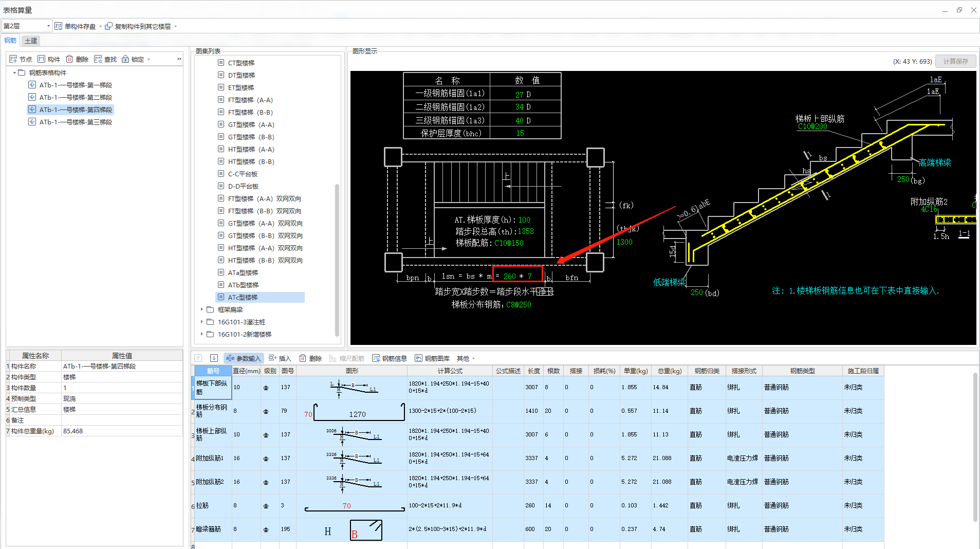Image resolution: width=980 pixels, height=549 pixels.
Task: Expand the 框架扁梁 folder
Action: [201, 309]
